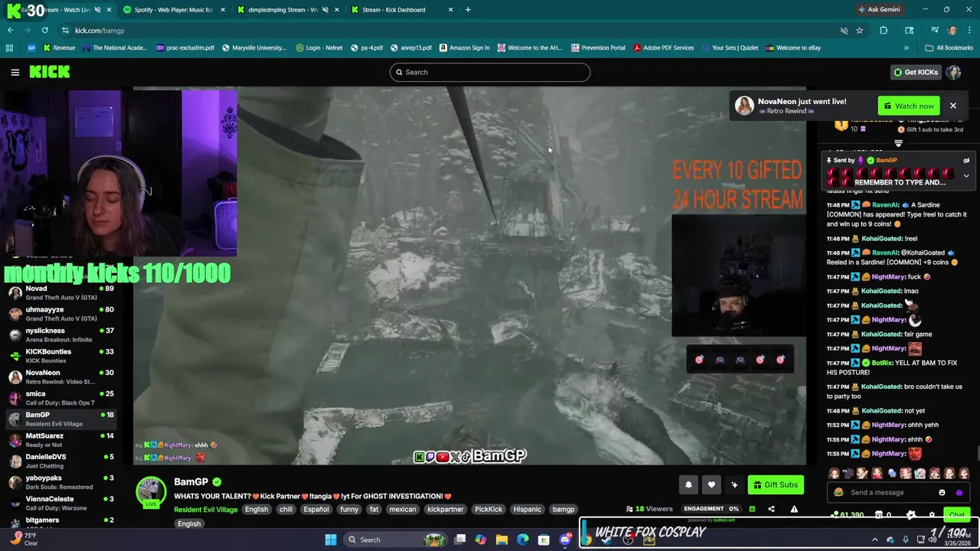Click the Ask Gemini button
The height and width of the screenshot is (551, 980).
point(879,10)
